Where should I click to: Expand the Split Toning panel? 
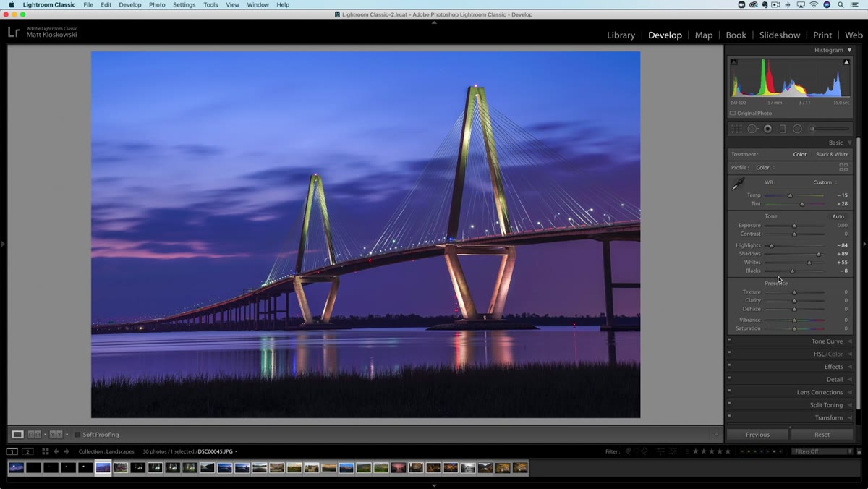pyautogui.click(x=849, y=405)
